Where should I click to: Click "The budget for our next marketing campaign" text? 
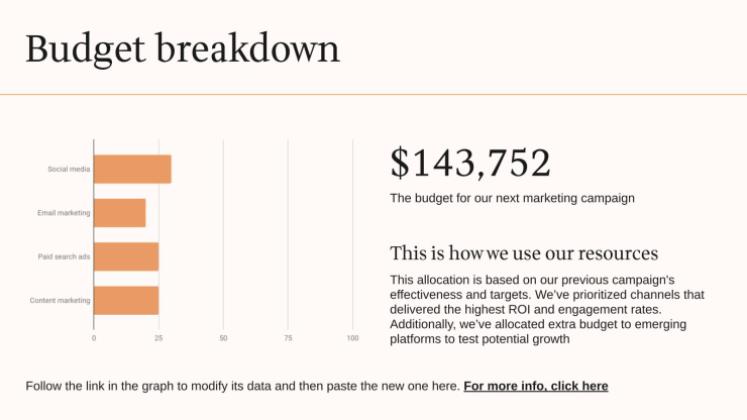point(512,198)
